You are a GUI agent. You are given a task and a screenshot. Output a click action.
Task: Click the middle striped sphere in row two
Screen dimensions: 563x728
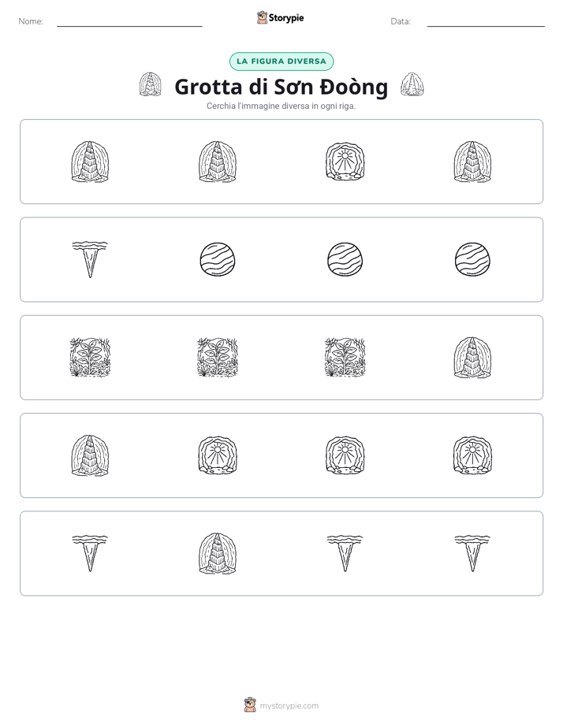coord(345,259)
